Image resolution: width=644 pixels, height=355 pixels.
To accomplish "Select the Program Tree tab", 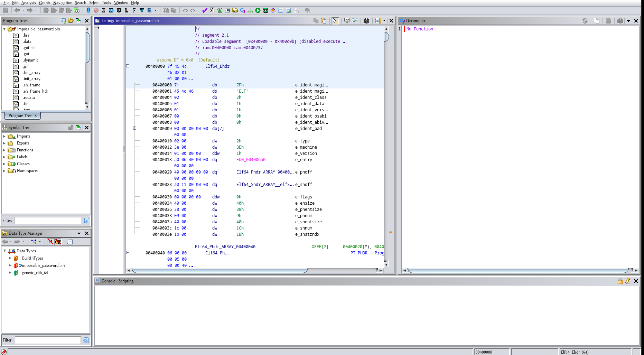I will click(20, 116).
